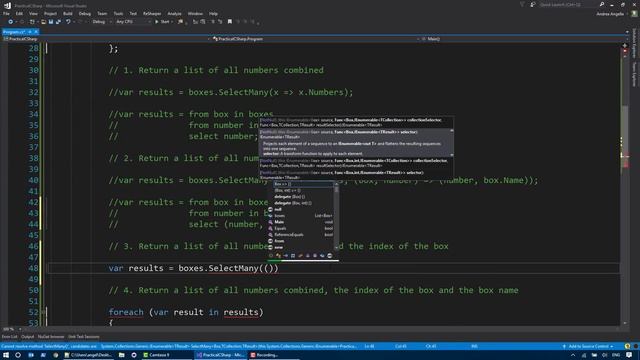Open the editor zoom level dropdown
This screenshot has width=640, height=360.
[12, 329]
